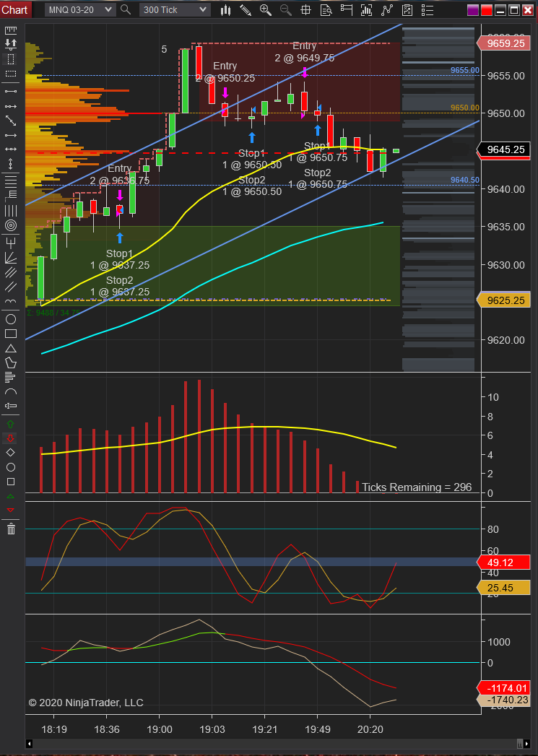This screenshot has width=538, height=756.
Task: Toggle the red Arrow Down marker tool
Action: [x=11, y=438]
